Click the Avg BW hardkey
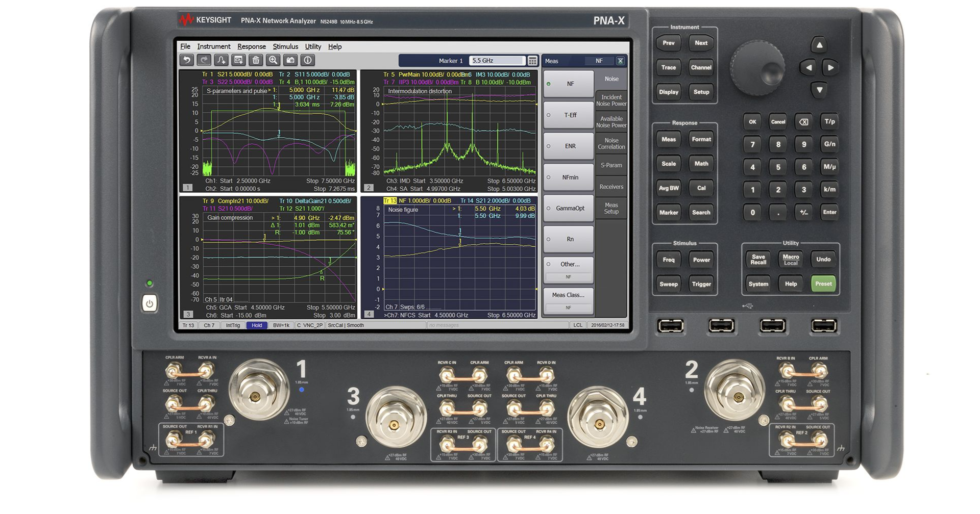This screenshot has height=514, width=980. click(x=669, y=188)
